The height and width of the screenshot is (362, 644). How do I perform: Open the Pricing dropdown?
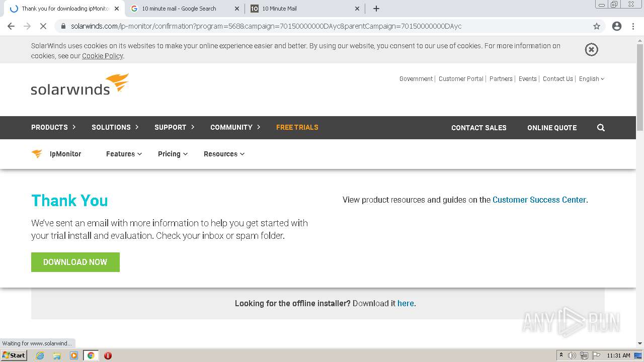(x=173, y=154)
